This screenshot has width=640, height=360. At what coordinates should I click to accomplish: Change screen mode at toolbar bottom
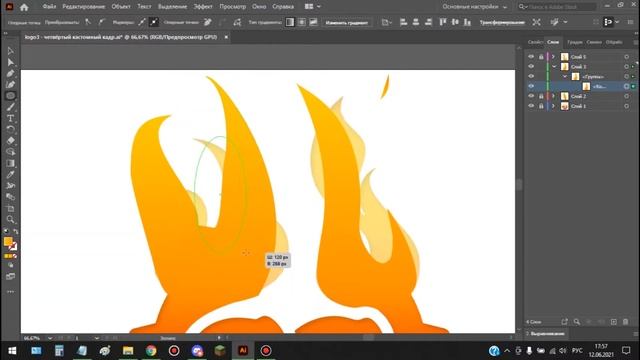[x=11, y=277]
